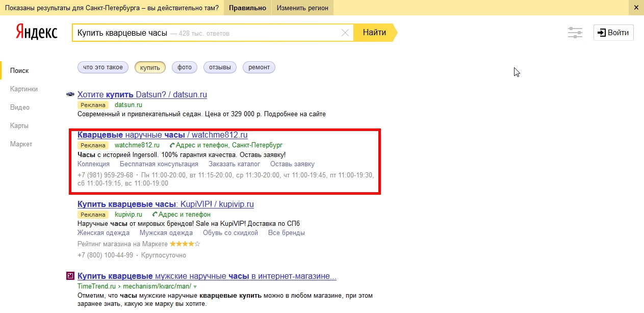This screenshot has height=313, width=644.
Task: Click the Реклама label under the watchme812 ad
Action: pyautogui.click(x=93, y=145)
